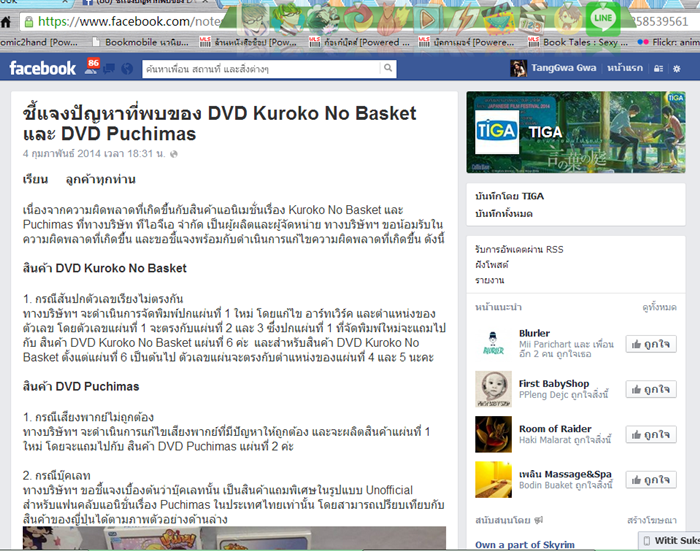
Task: Click the หน้าแนะนำ section label
Action: pos(498,307)
